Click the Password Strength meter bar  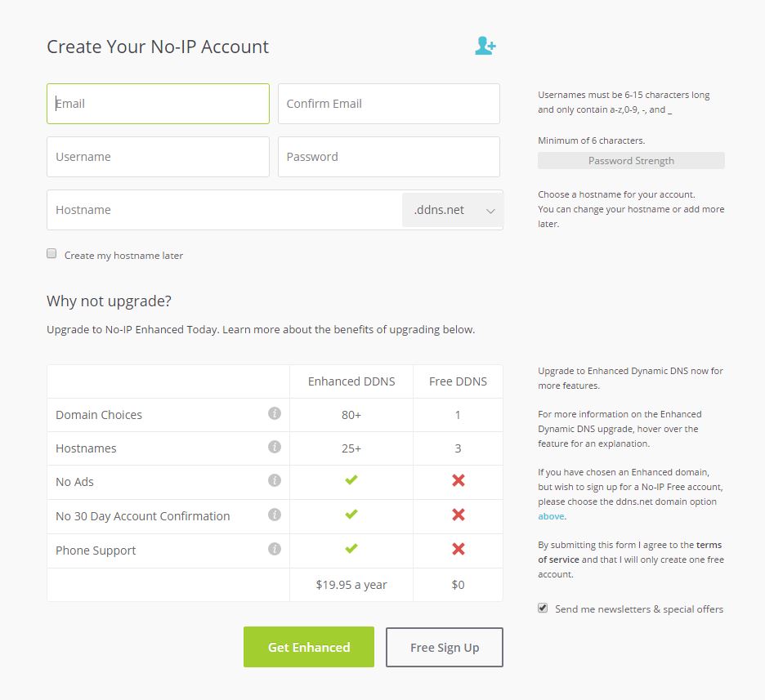[631, 161]
